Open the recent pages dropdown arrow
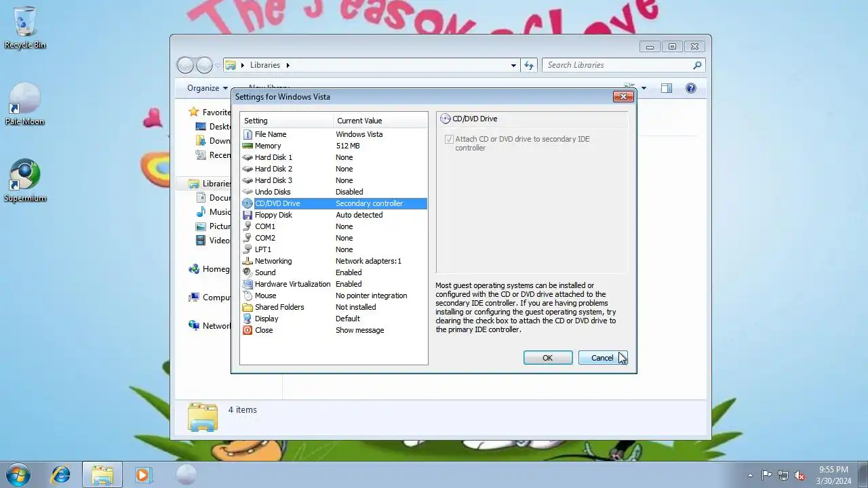 click(x=218, y=66)
